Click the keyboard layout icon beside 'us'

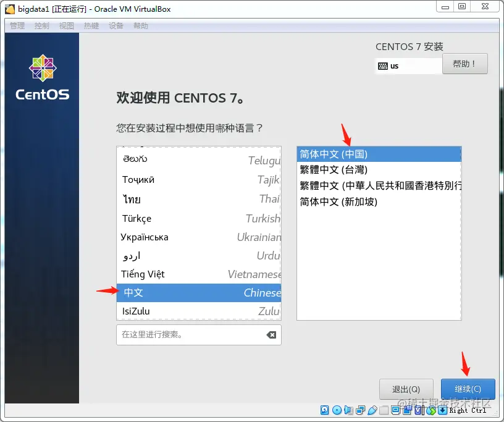tap(382, 66)
